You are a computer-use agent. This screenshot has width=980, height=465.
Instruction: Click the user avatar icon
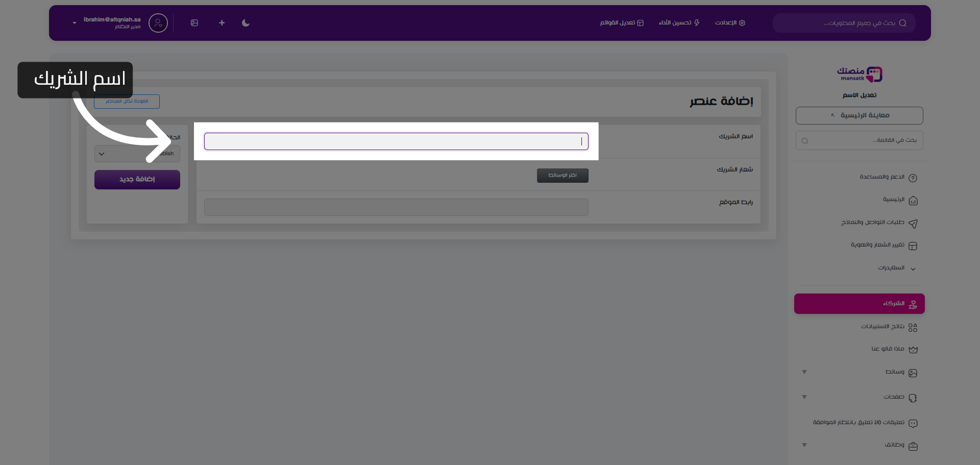click(x=158, y=23)
